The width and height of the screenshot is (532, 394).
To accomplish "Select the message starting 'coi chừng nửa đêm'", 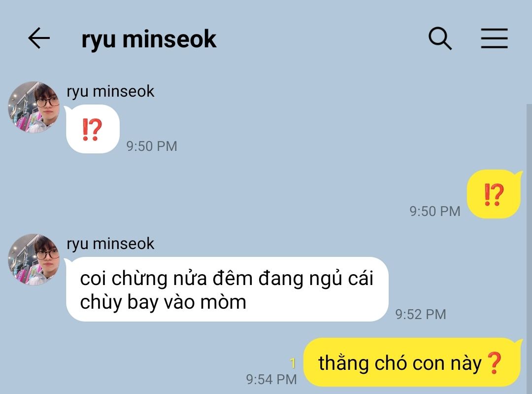I will [227, 289].
